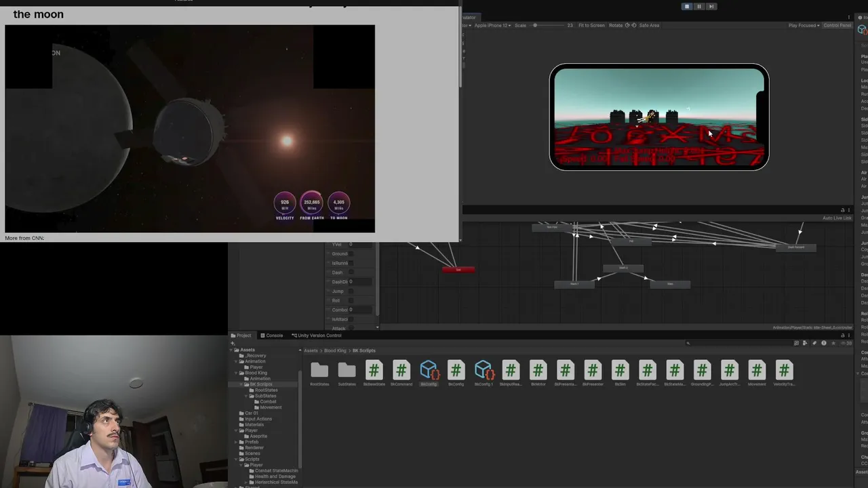
Task: Collapse the SubStates tree folder arrow
Action: pos(247,396)
